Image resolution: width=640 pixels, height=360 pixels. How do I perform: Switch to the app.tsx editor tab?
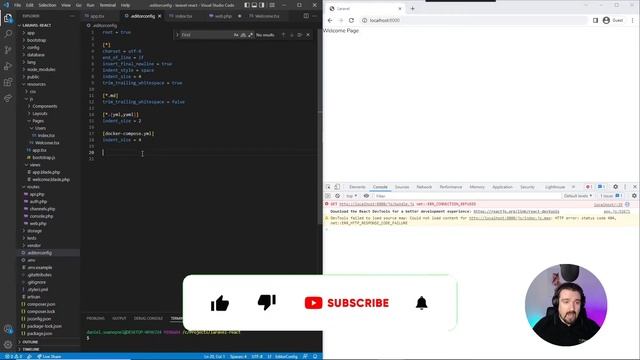[x=97, y=16]
